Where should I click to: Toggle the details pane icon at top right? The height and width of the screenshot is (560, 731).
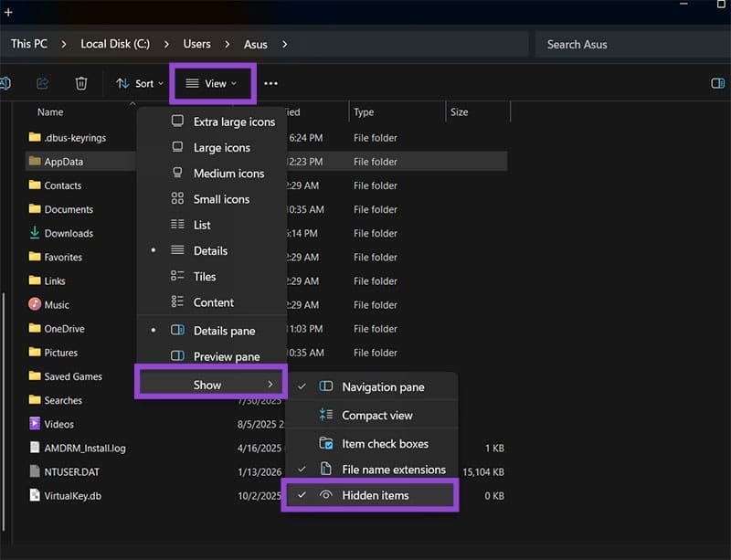(x=715, y=82)
